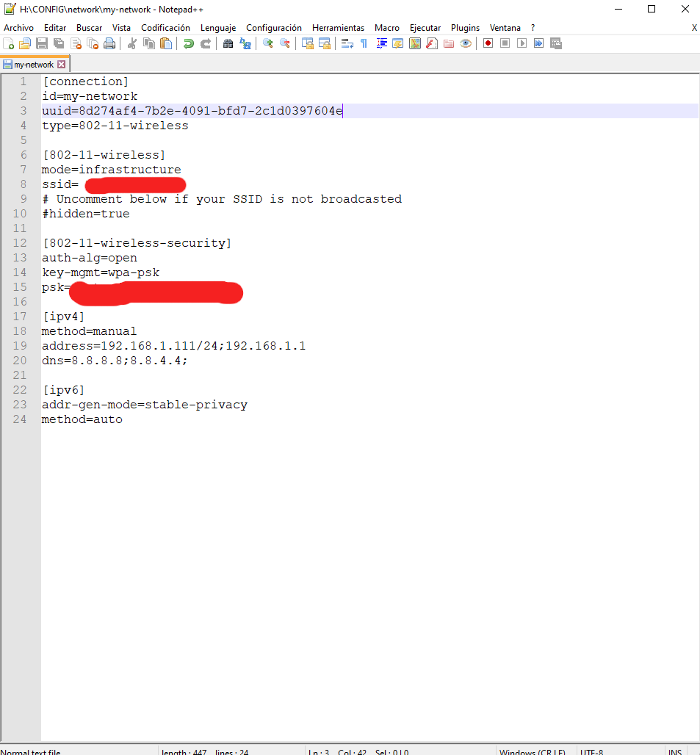Click the Open file folder icon
Image resolution: width=700 pixels, height=755 pixels.
click(24, 44)
